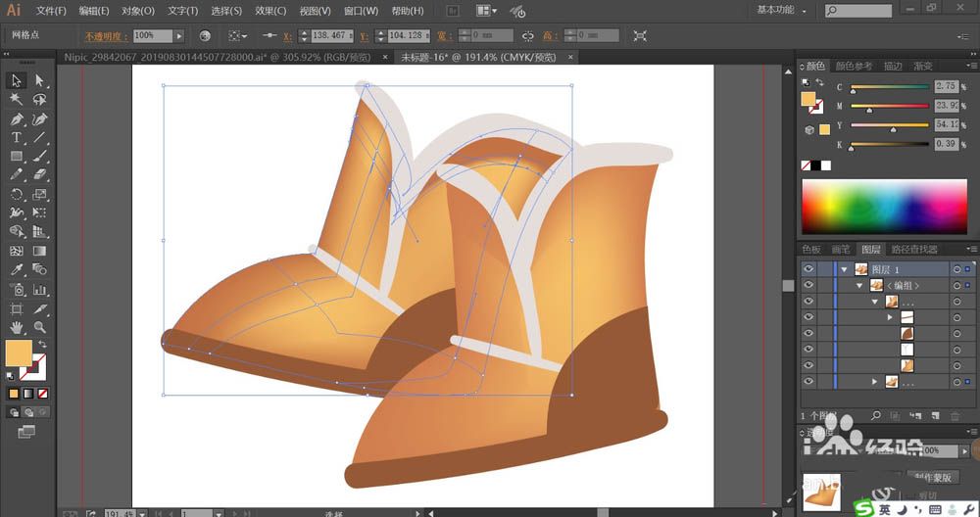Viewport: 980px width, 517px height.
Task: Open the 基本功能 workspace dropdown
Action: click(782, 11)
